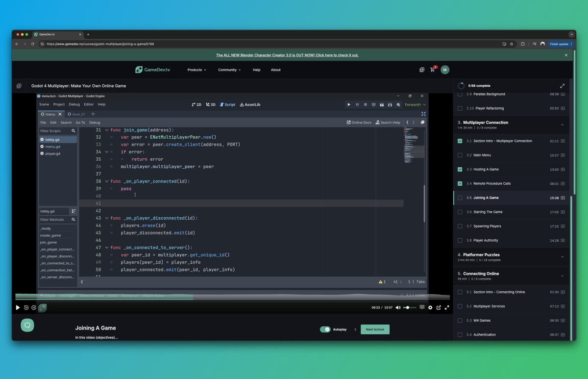
Task: Dismiss the green announcement banner
Action: (566, 55)
